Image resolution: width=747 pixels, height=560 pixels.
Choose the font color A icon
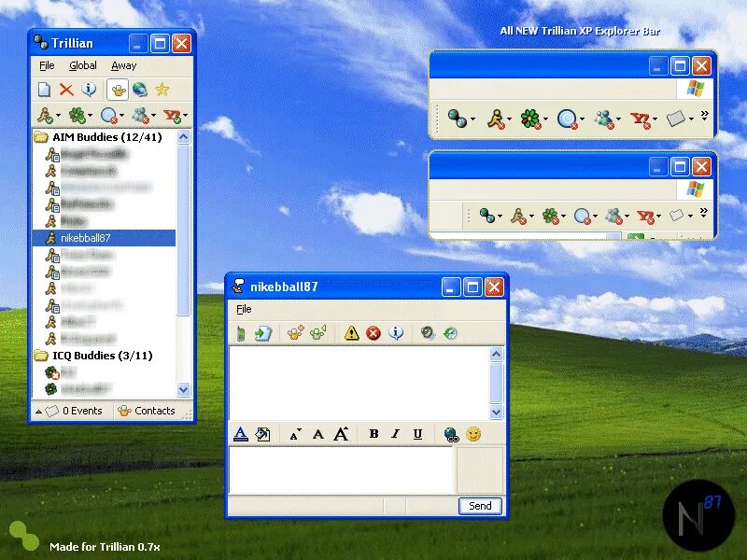coord(241,434)
